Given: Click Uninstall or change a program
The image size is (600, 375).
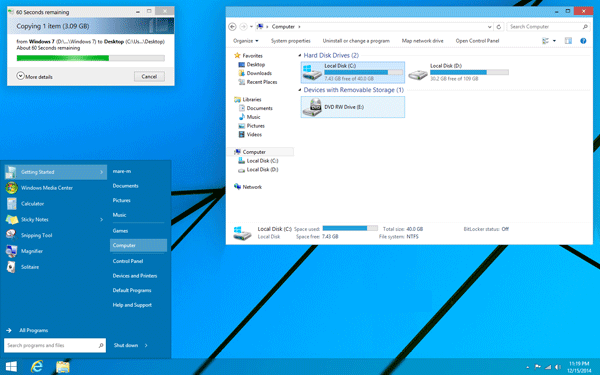Looking at the screenshot, I should [356, 41].
